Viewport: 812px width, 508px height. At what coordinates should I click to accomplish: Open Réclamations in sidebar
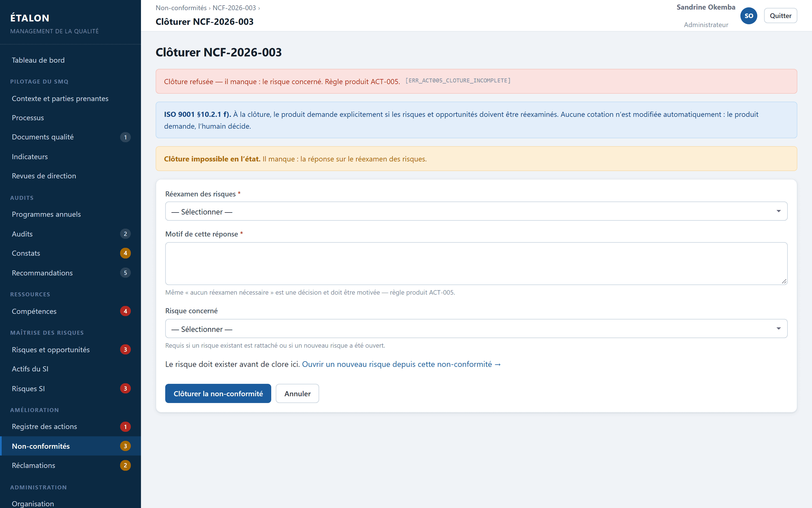pos(70,465)
